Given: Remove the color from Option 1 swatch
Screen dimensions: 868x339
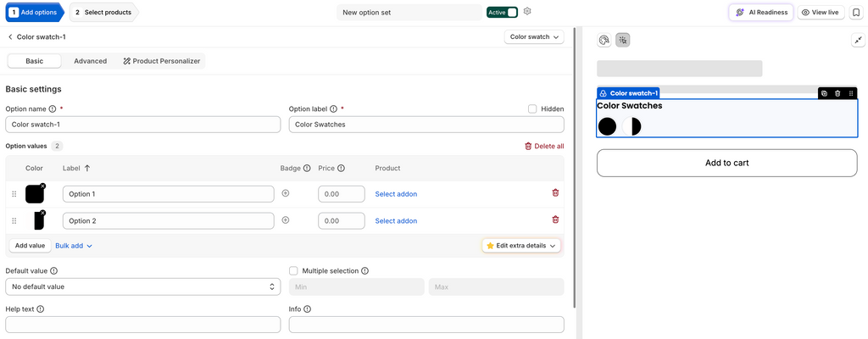Looking at the screenshot, I should click(x=42, y=186).
